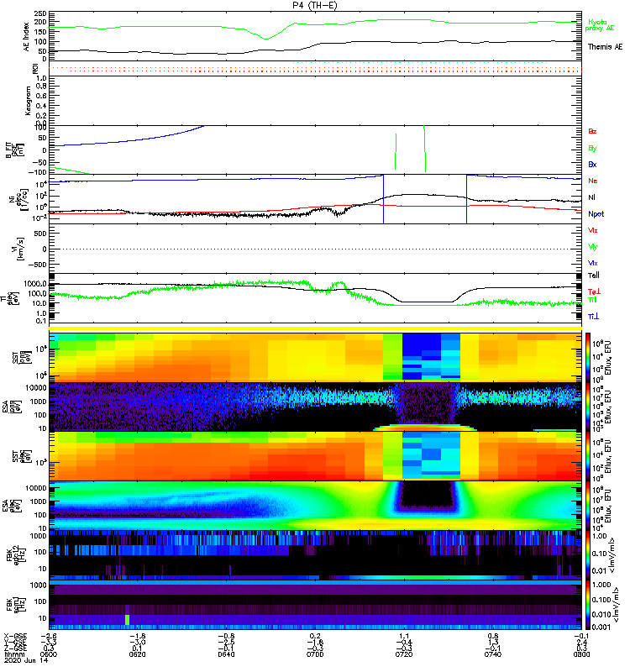
Task: Click the red Bz legend label
Action: click(x=592, y=131)
